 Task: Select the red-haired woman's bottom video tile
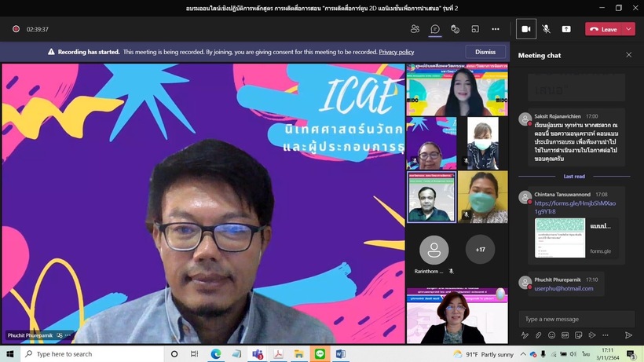[x=457, y=316]
